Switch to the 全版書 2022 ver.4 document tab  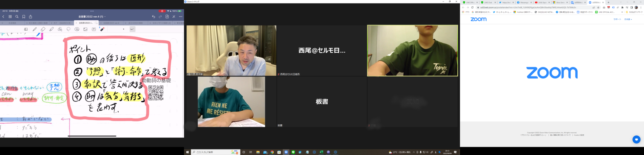pos(111,23)
